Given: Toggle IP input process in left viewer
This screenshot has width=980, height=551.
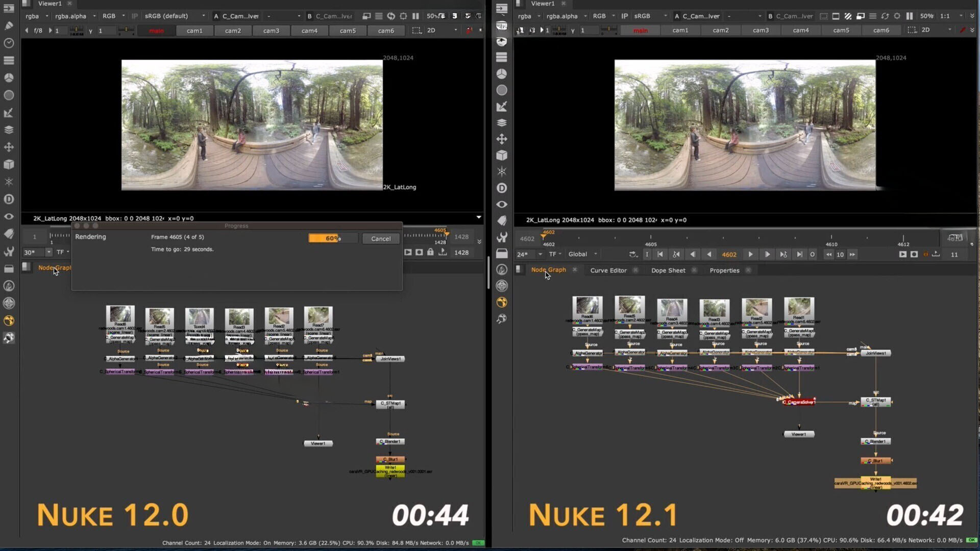Looking at the screenshot, I should click(x=135, y=16).
